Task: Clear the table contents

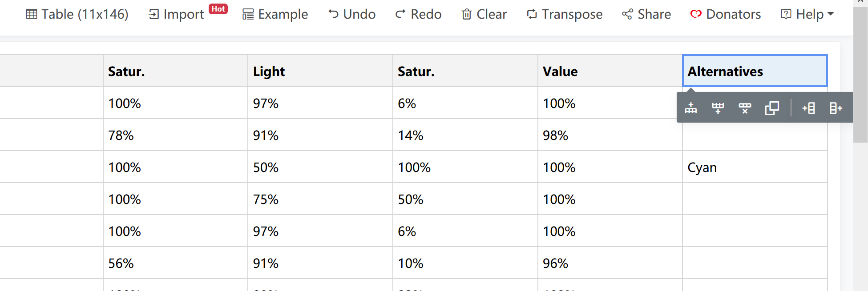Action: pos(484,14)
